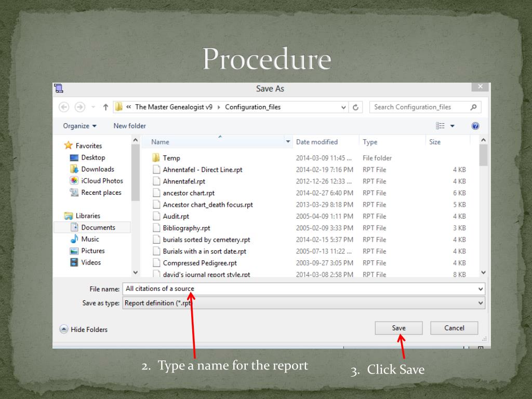
Task: Open the Name column filter dropdown
Action: (x=288, y=141)
